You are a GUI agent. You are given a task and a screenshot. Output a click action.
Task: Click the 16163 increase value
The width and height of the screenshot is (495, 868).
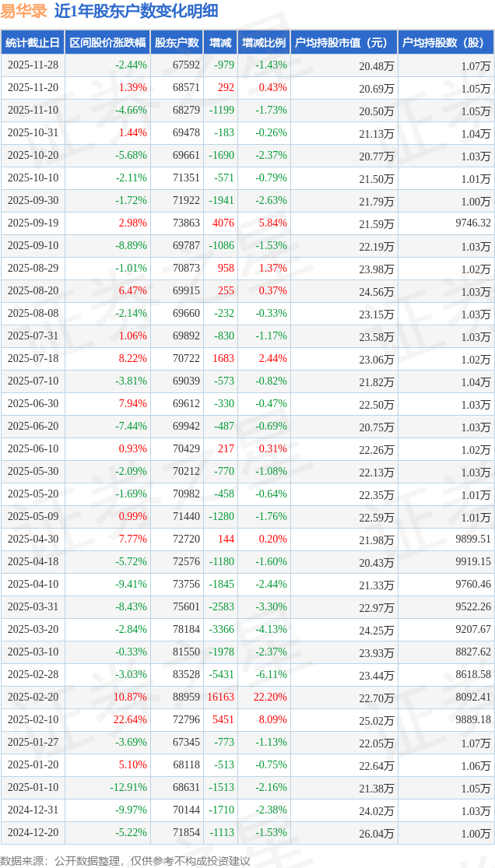[221, 698]
